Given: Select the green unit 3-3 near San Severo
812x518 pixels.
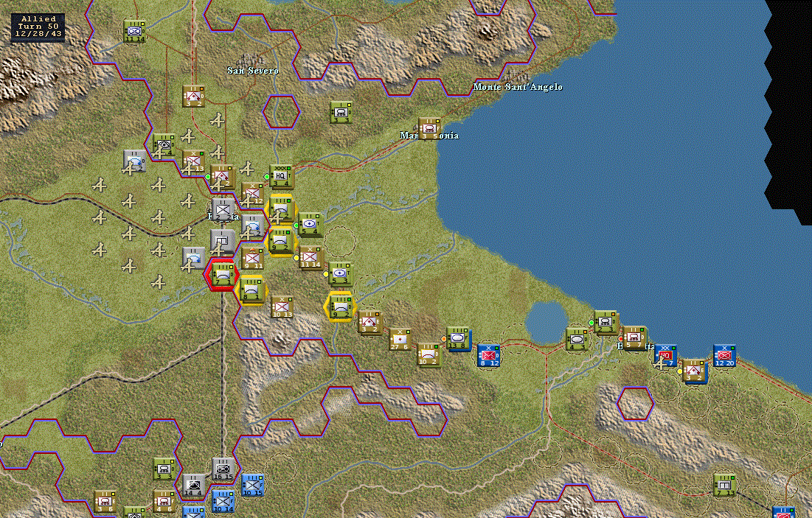Looking at the screenshot, I should tap(341, 112).
